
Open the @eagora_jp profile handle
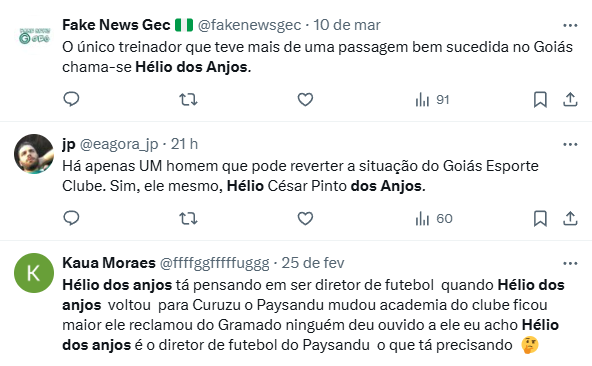119,144
